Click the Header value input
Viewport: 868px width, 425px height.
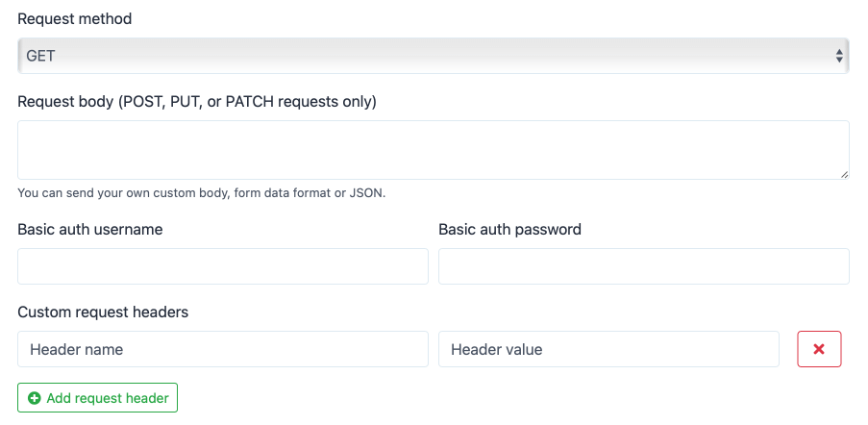point(608,349)
